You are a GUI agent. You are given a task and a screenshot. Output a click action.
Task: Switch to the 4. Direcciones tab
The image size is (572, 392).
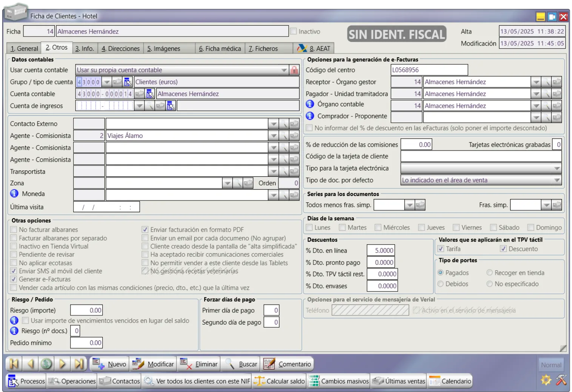pos(120,49)
